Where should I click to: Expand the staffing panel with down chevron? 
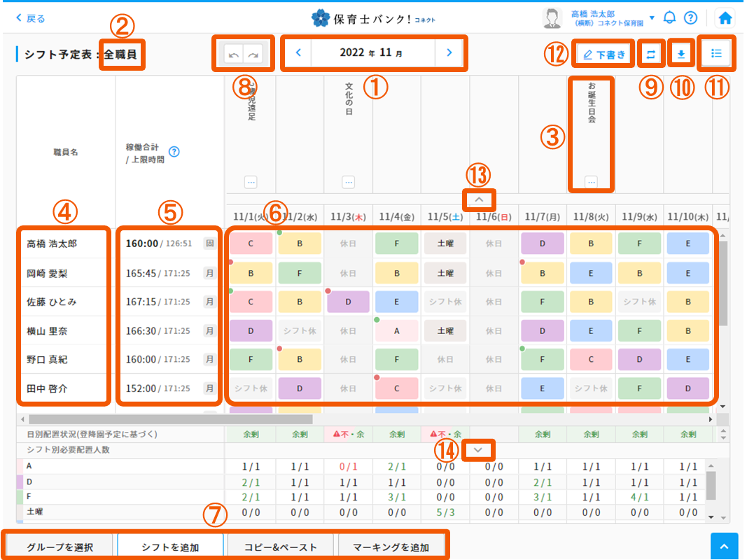[479, 449]
